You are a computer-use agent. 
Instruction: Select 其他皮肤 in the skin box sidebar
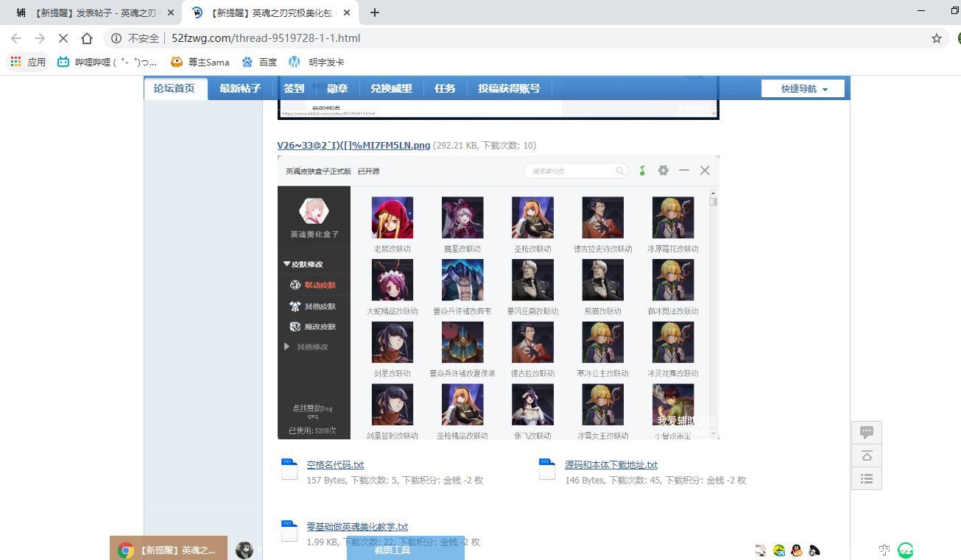[x=313, y=306]
